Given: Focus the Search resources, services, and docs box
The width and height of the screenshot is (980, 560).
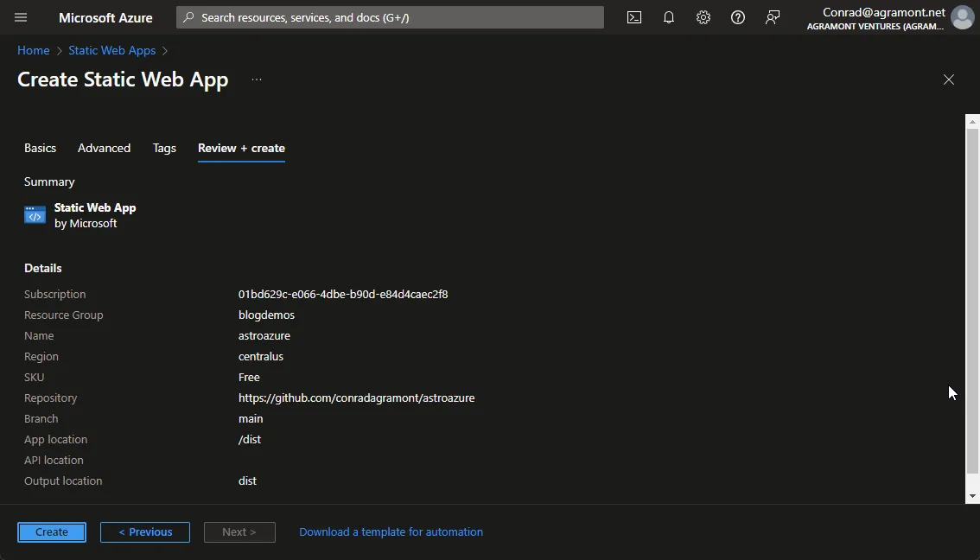Looking at the screenshot, I should [390, 17].
